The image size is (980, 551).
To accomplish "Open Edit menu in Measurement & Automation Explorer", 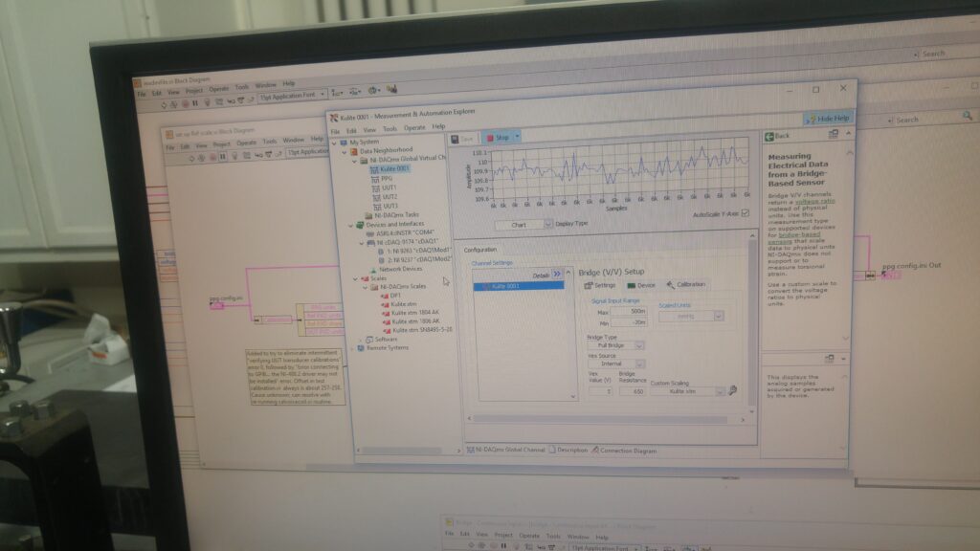I will (351, 130).
